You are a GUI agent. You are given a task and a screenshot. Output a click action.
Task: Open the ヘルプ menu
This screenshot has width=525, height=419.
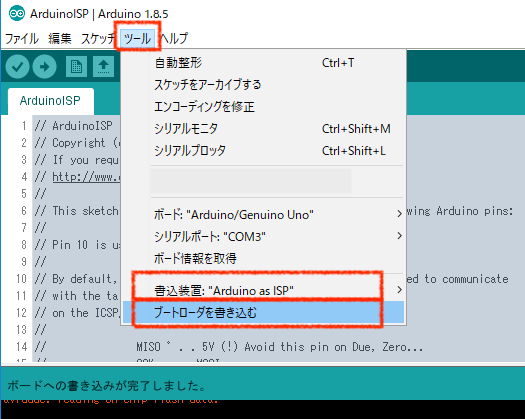174,39
